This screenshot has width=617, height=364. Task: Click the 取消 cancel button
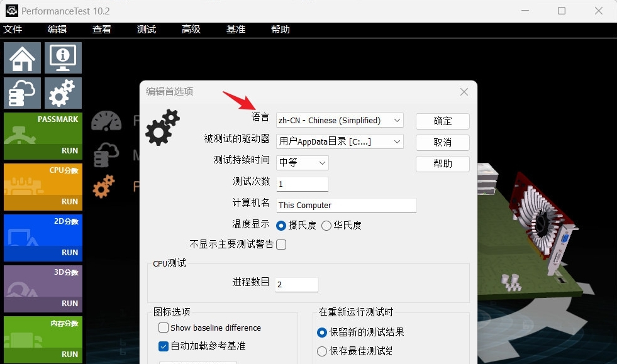point(443,143)
